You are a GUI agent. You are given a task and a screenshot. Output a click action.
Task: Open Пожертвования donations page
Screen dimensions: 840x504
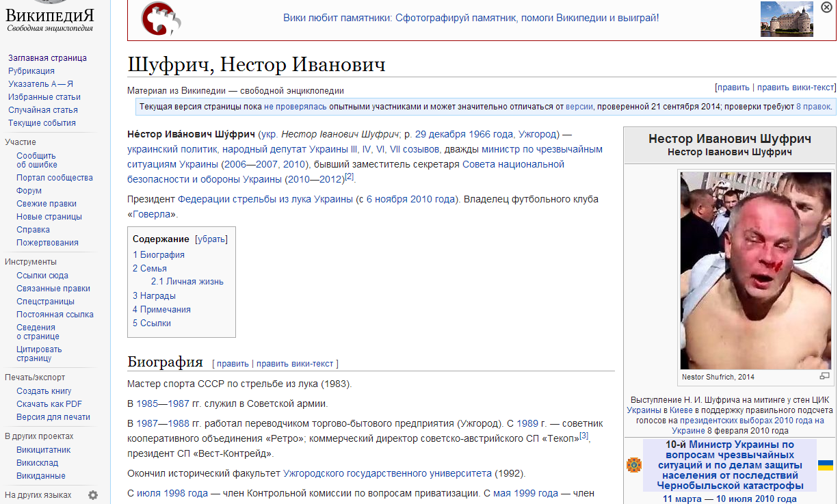(47, 243)
